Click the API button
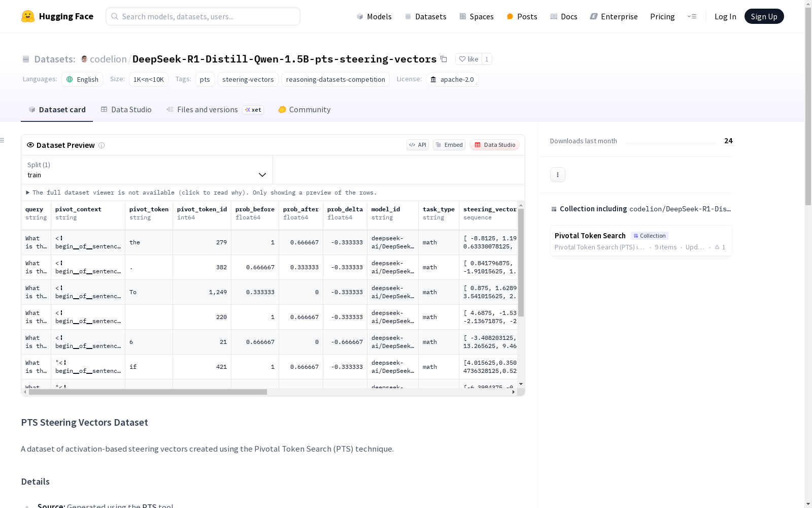Image resolution: width=812 pixels, height=508 pixels. (x=418, y=145)
